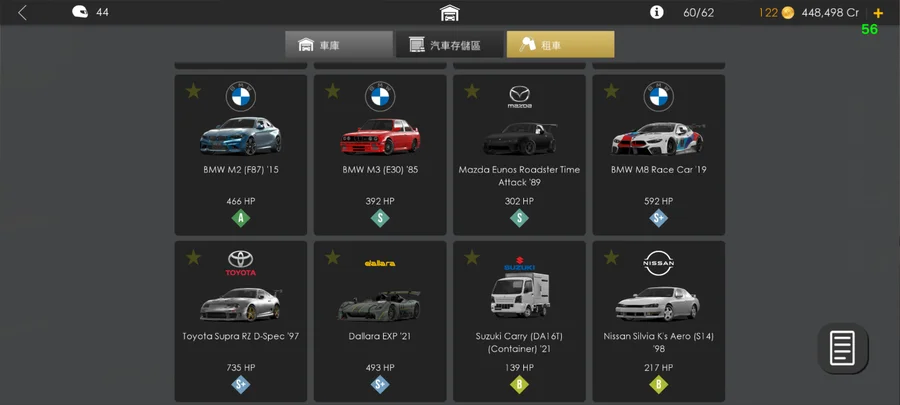
Task: Go back with the top-left arrow
Action: 22,13
